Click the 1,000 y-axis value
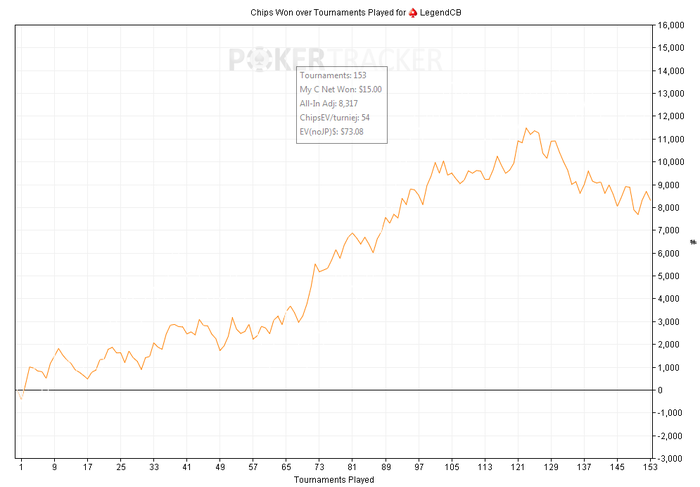The width and height of the screenshot is (700, 487). [669, 367]
